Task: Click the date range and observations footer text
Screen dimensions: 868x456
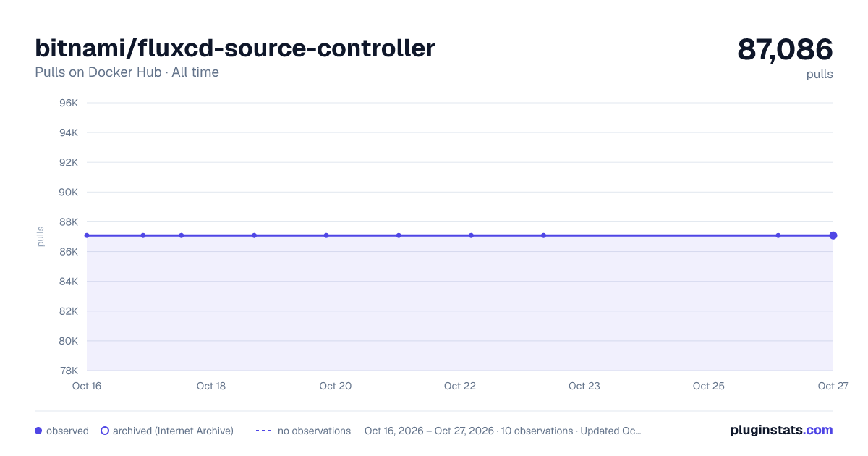Action: coord(503,431)
